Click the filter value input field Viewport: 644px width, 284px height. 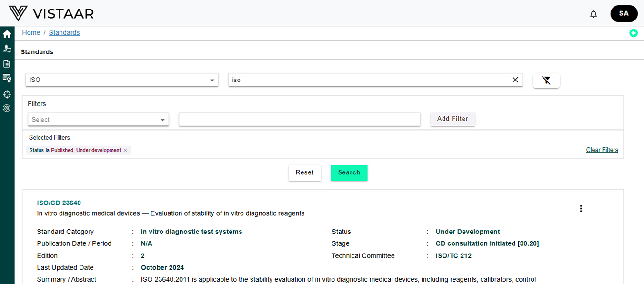pyautogui.click(x=299, y=120)
